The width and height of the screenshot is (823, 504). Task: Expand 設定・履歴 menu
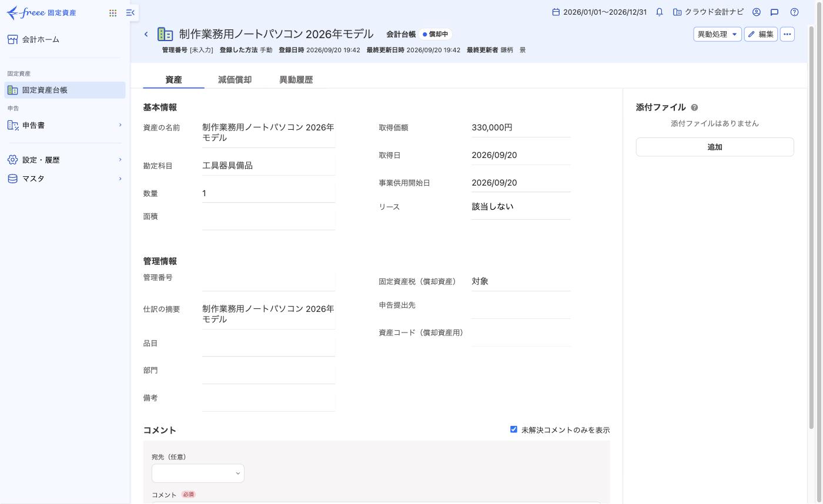[x=65, y=160]
